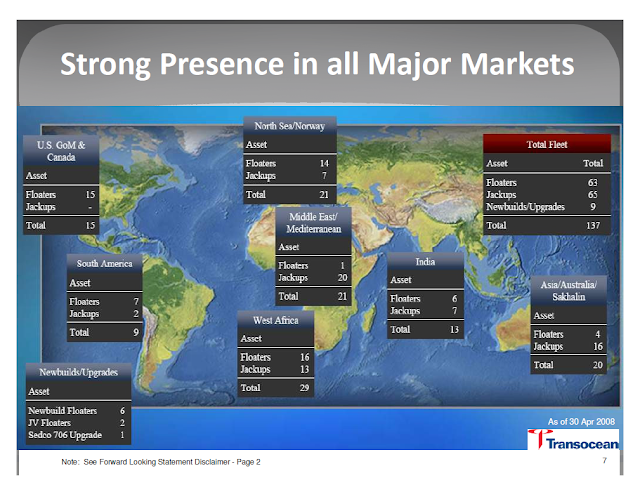Click 'Newbuilds/Upgrades' row in Total Fleet table
The width and height of the screenshot is (640, 490).
tap(547, 207)
